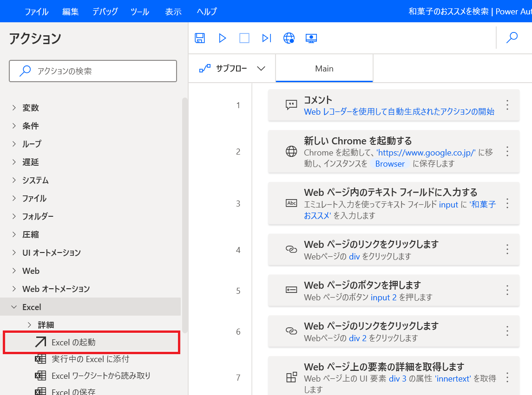Open the 編集 menu
This screenshot has width=532, height=395.
point(71,12)
